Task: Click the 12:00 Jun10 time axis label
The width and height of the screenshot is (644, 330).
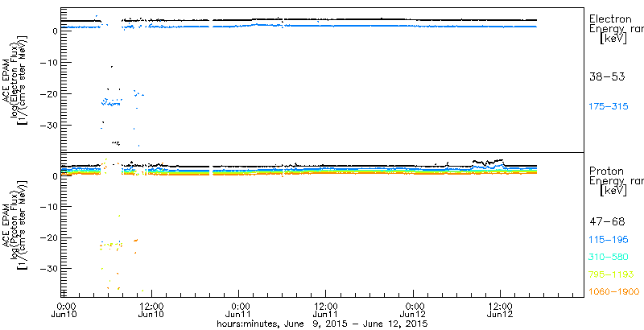Action: [x=151, y=309]
